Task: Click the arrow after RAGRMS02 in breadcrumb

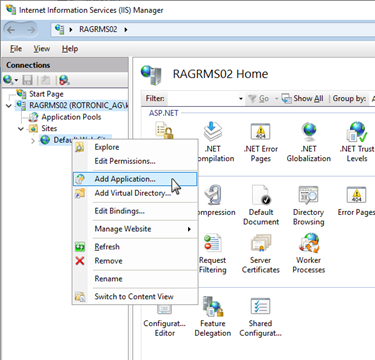Action: [x=126, y=30]
